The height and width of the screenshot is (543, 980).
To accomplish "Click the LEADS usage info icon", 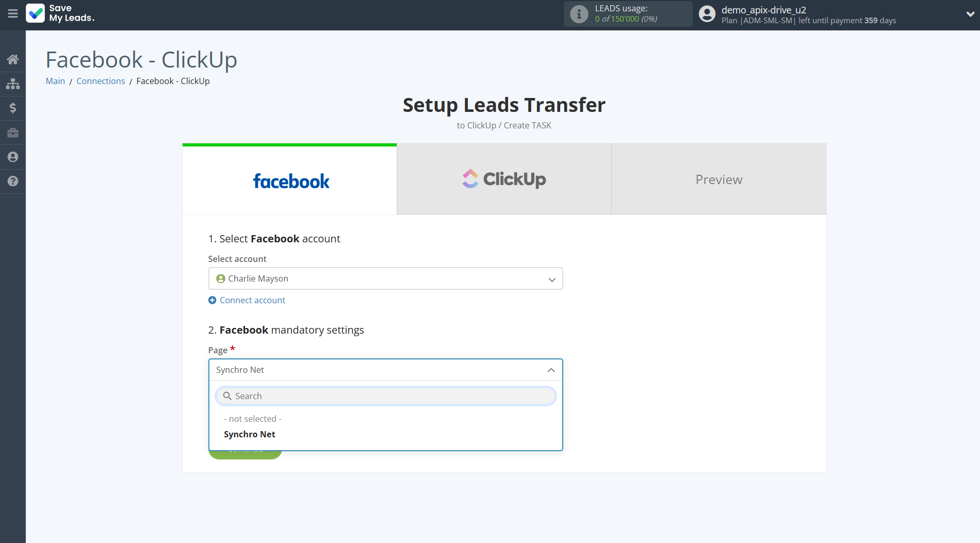I will point(579,14).
